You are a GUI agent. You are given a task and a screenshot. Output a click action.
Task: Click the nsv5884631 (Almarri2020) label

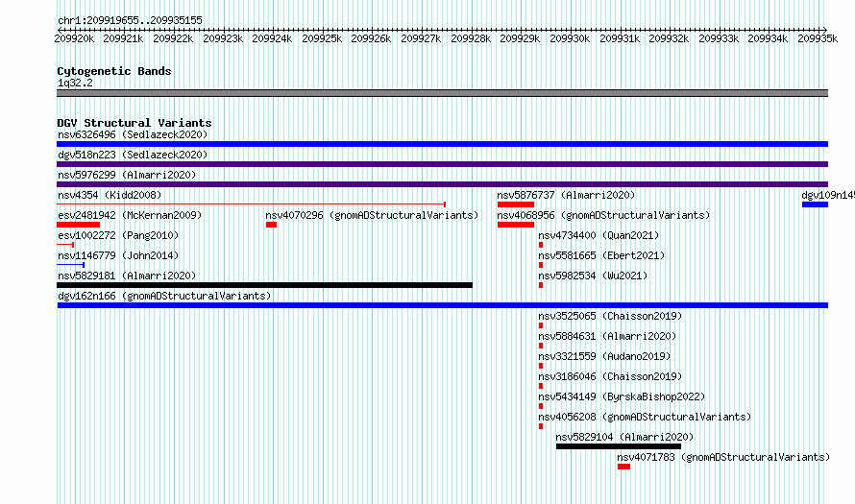pos(607,336)
